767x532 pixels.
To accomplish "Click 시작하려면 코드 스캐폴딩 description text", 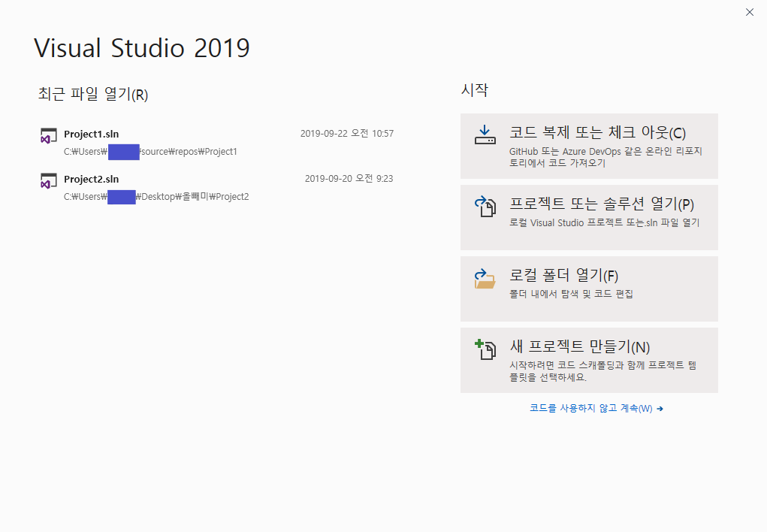I will coord(602,371).
